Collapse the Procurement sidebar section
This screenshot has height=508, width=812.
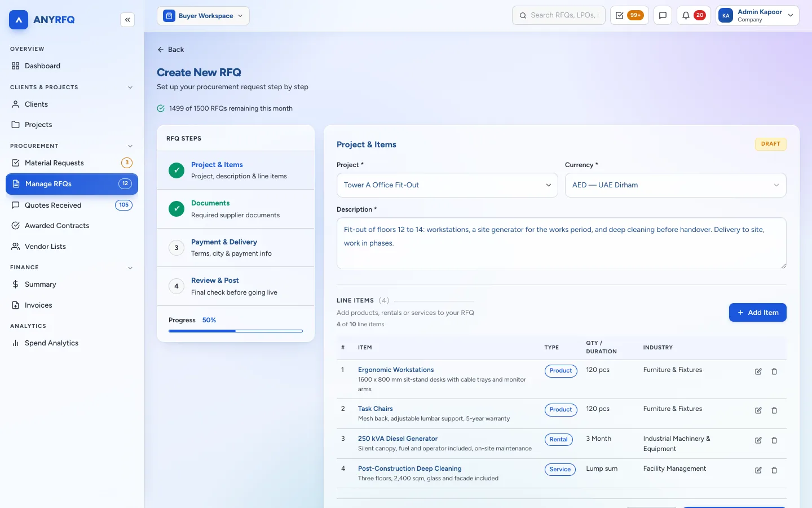(130, 146)
